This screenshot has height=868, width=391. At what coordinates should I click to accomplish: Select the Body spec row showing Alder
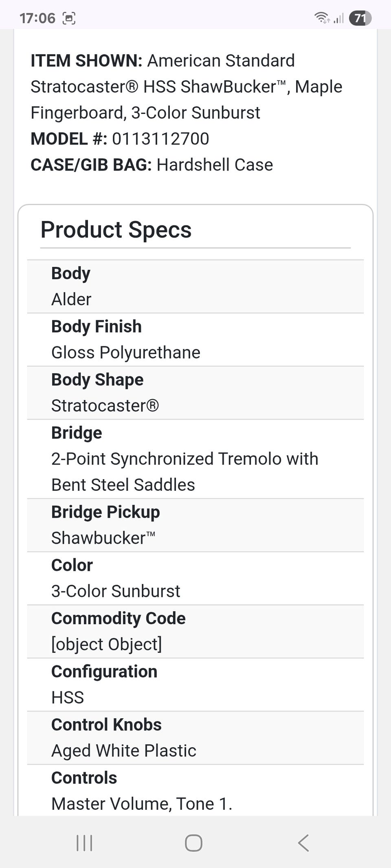[195, 286]
